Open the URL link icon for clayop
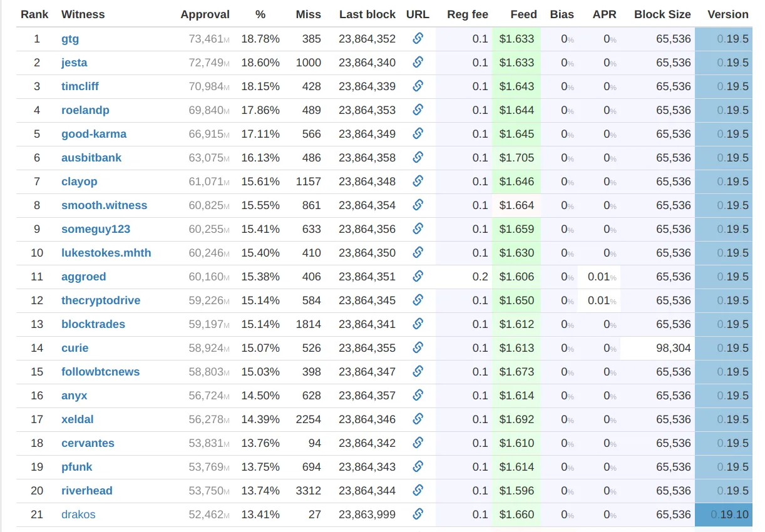This screenshot has height=532, width=765. 418,181
